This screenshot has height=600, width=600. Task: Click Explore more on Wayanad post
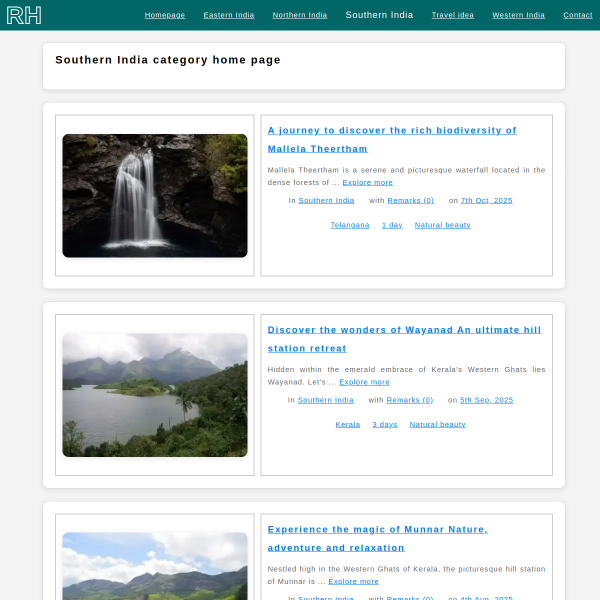pos(364,382)
